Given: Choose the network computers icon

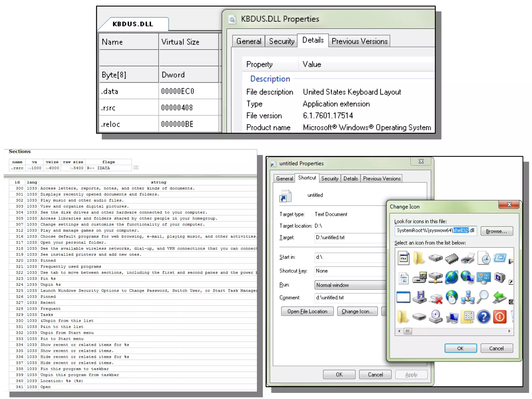Looking at the screenshot, I should coord(468,298).
